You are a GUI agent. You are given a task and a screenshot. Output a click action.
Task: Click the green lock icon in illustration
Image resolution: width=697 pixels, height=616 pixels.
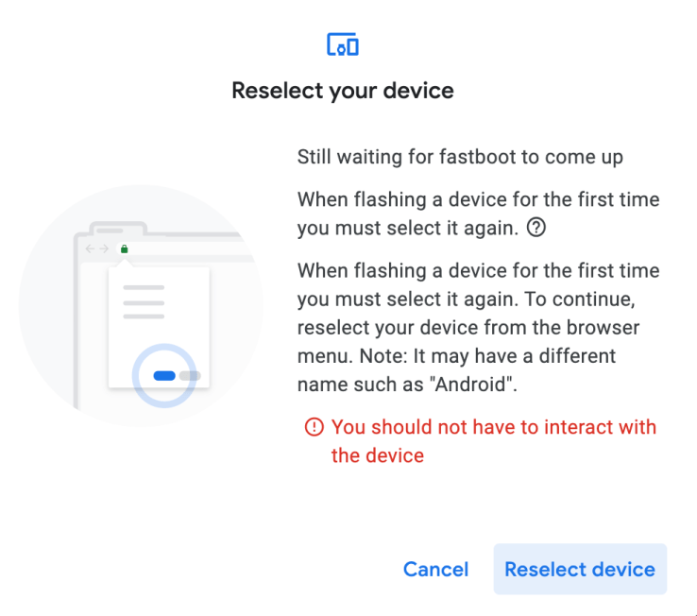click(x=124, y=249)
